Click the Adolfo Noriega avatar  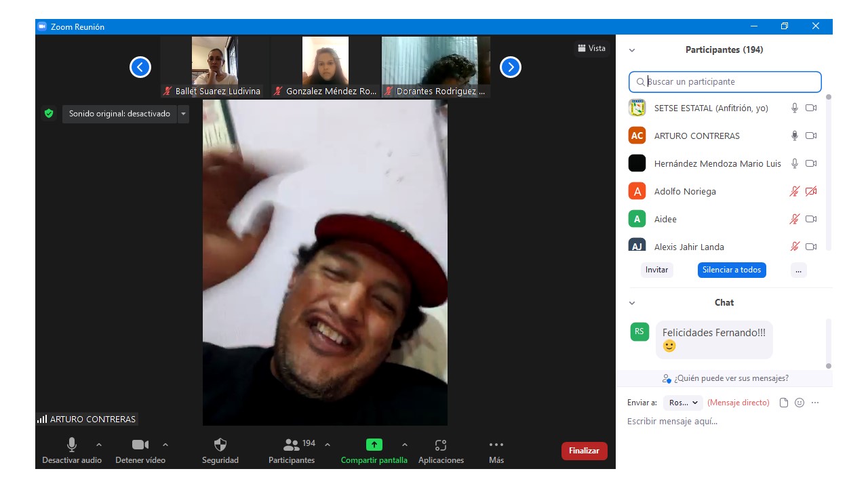637,191
